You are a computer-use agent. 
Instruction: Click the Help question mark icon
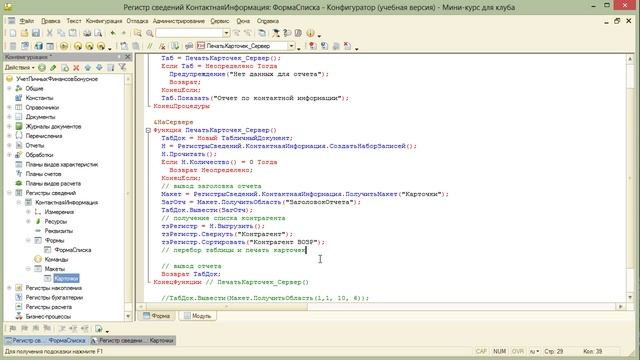pos(287,33)
